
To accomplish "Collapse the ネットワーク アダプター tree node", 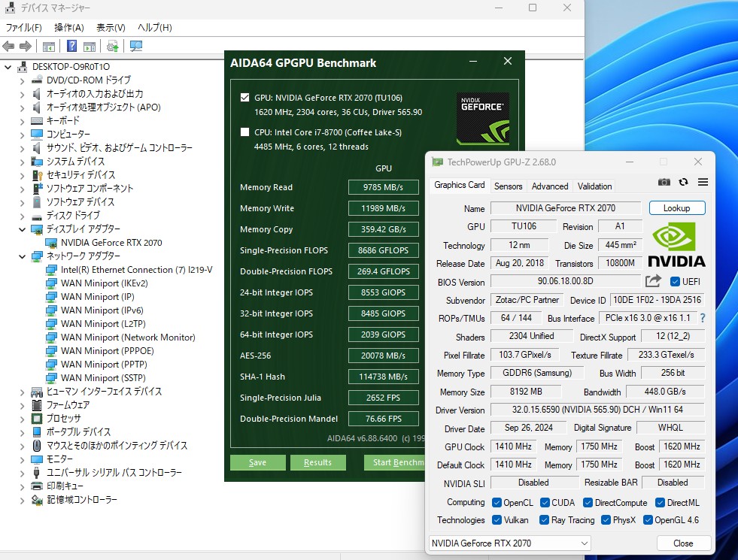I will point(20,256).
